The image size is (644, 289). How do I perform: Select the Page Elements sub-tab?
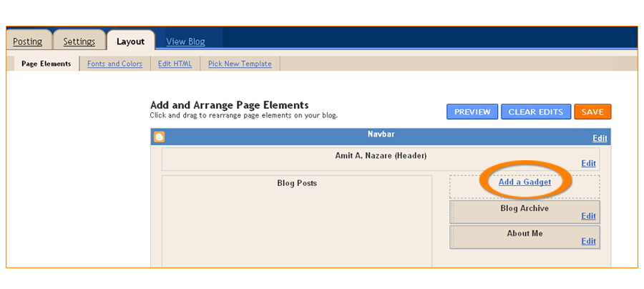click(47, 64)
